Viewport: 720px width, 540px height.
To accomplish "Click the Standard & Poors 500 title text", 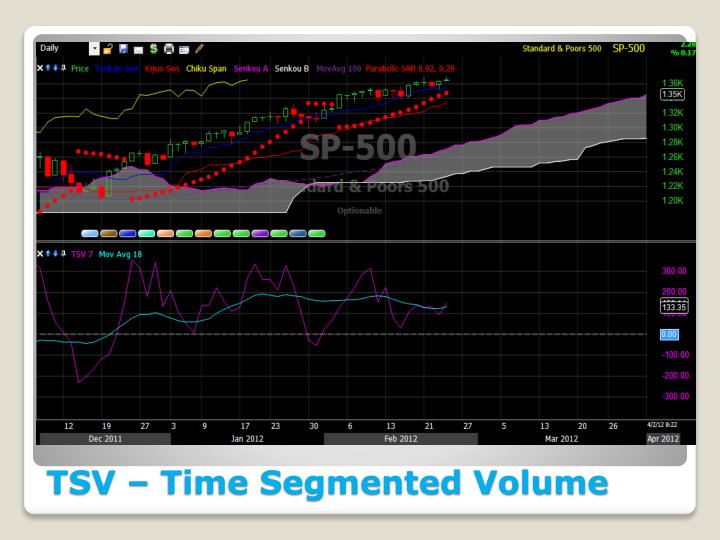I will pos(562,48).
